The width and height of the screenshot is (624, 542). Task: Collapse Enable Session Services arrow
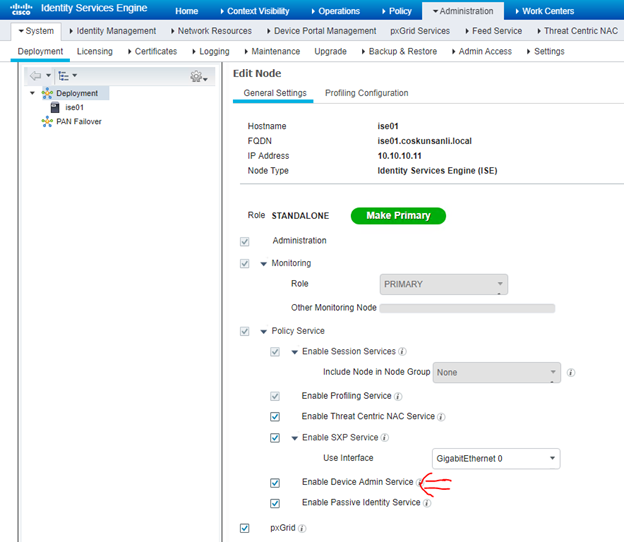click(294, 352)
